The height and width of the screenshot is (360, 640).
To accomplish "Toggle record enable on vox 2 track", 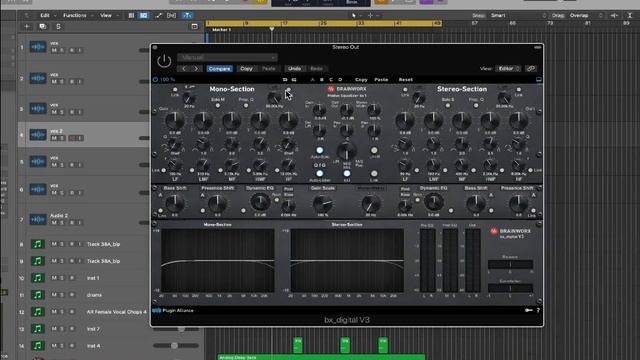I will 72,138.
